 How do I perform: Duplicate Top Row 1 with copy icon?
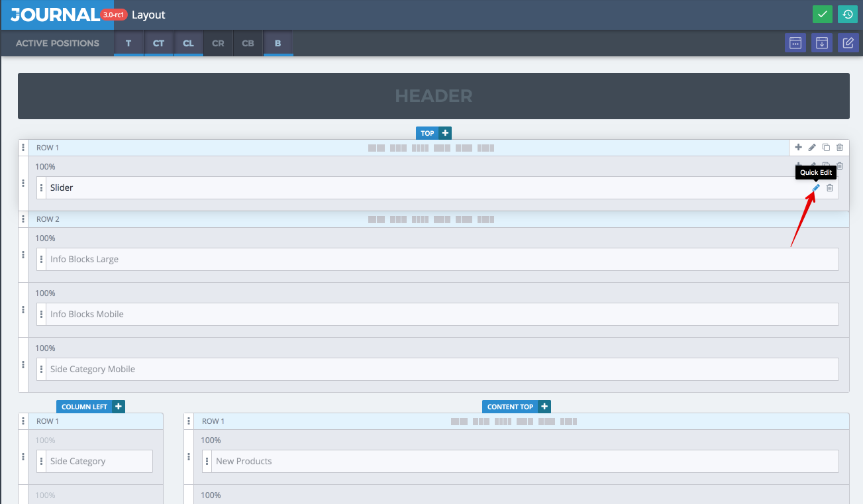pos(826,148)
